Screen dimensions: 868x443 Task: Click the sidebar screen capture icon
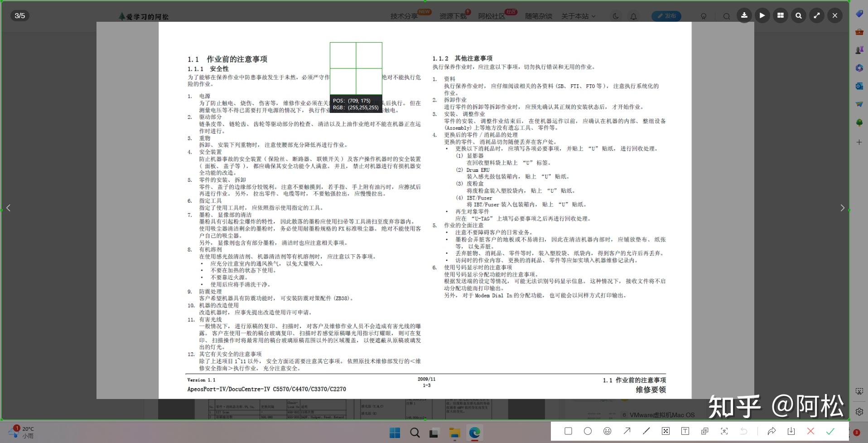(859, 391)
